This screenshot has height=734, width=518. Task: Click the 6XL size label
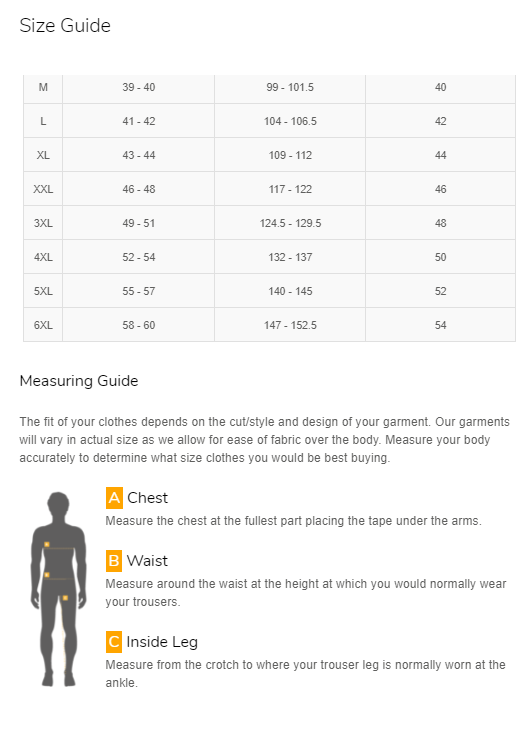(43, 325)
